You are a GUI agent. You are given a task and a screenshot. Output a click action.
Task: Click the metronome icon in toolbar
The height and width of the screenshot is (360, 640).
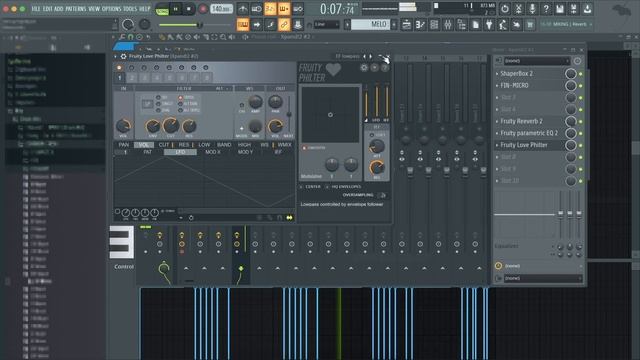point(242,9)
